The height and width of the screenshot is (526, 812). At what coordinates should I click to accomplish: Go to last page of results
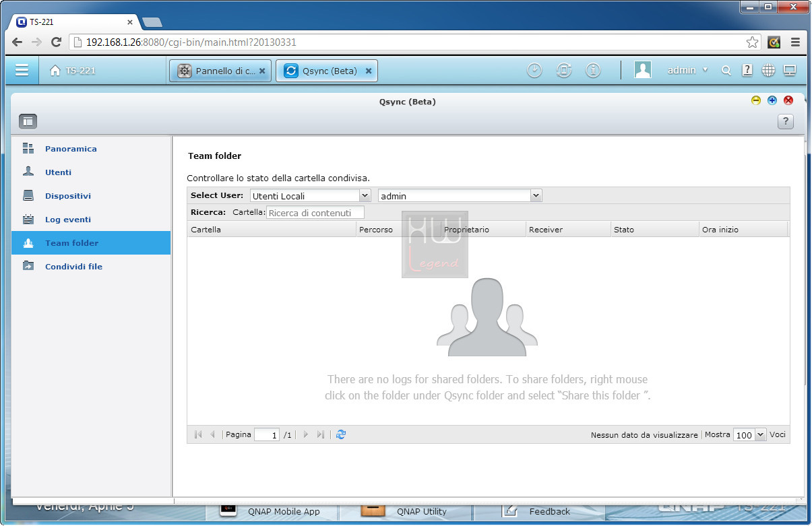pos(321,434)
